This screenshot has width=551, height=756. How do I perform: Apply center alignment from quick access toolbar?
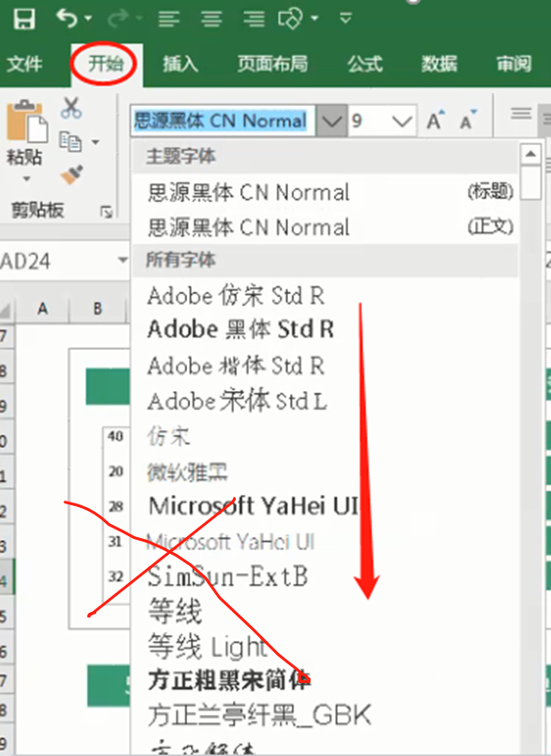click(x=211, y=19)
